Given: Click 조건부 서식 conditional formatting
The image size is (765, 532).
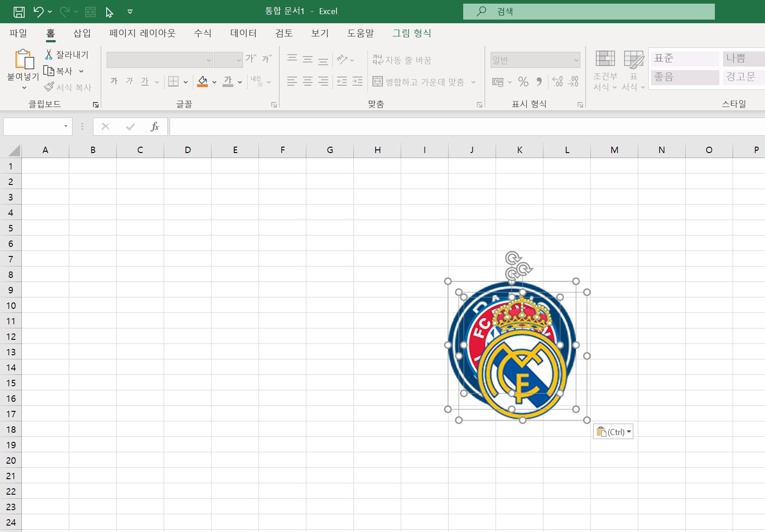Looking at the screenshot, I should pyautogui.click(x=605, y=71).
